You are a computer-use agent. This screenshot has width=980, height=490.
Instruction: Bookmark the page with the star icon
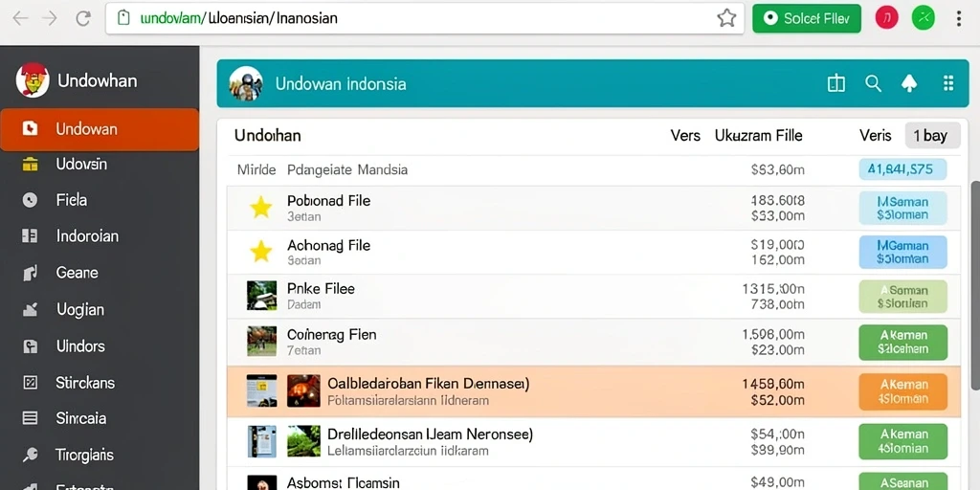(x=726, y=18)
